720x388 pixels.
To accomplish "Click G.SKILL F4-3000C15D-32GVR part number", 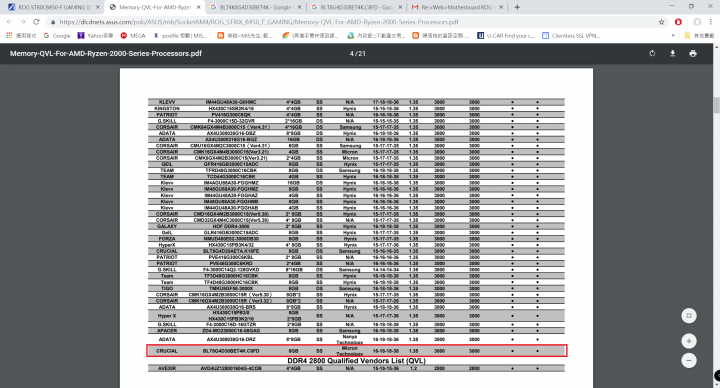I will pyautogui.click(x=231, y=121).
